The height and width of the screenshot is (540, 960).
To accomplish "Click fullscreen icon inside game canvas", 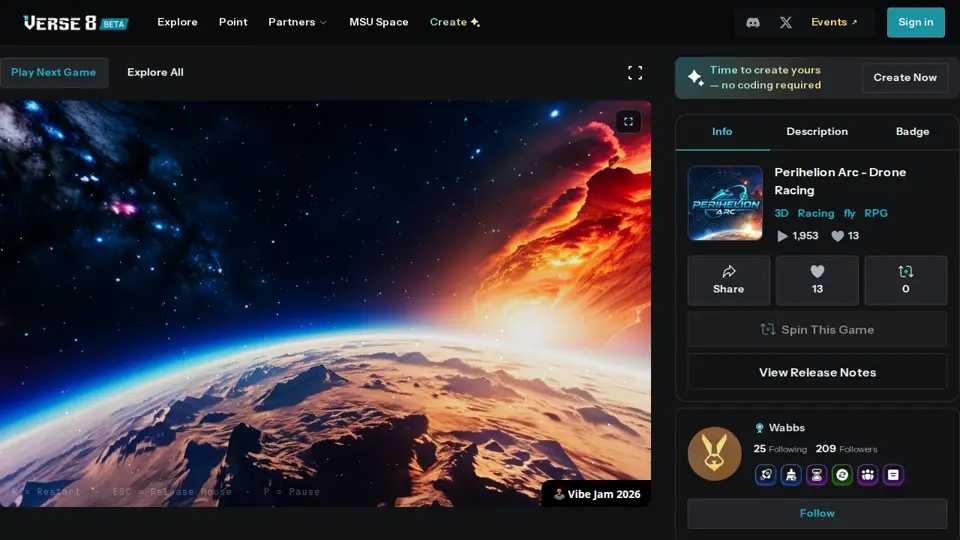I will [x=628, y=121].
